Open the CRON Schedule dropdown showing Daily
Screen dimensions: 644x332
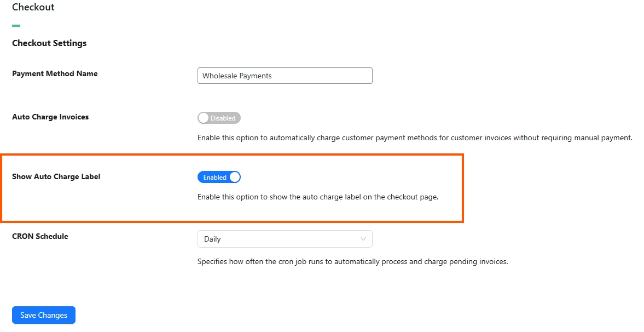tap(285, 239)
